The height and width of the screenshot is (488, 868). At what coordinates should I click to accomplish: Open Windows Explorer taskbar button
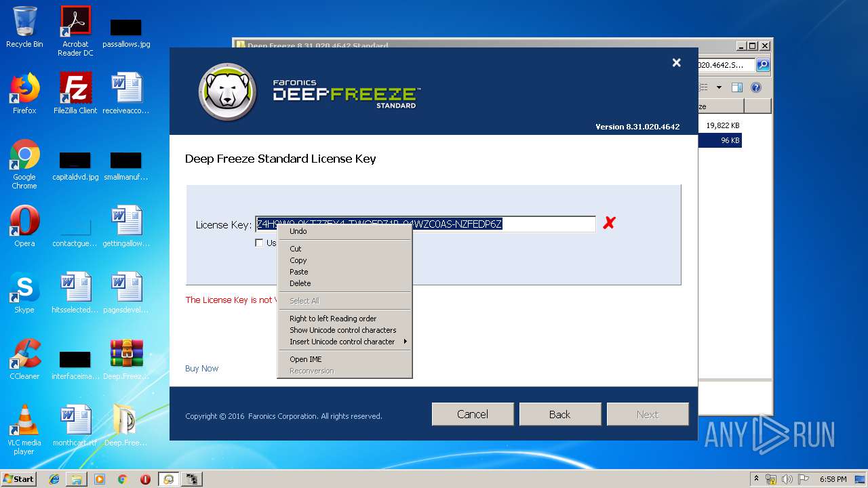click(77, 479)
